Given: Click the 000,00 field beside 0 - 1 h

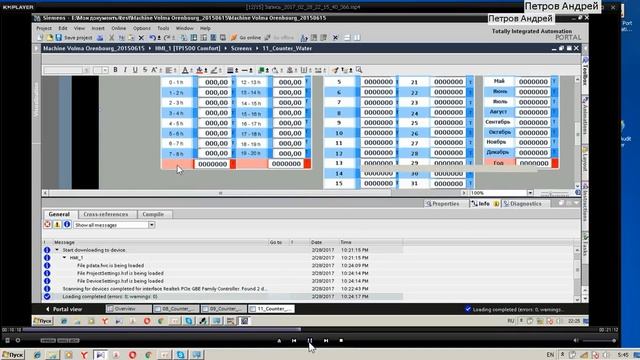Looking at the screenshot, I should (x=214, y=82).
